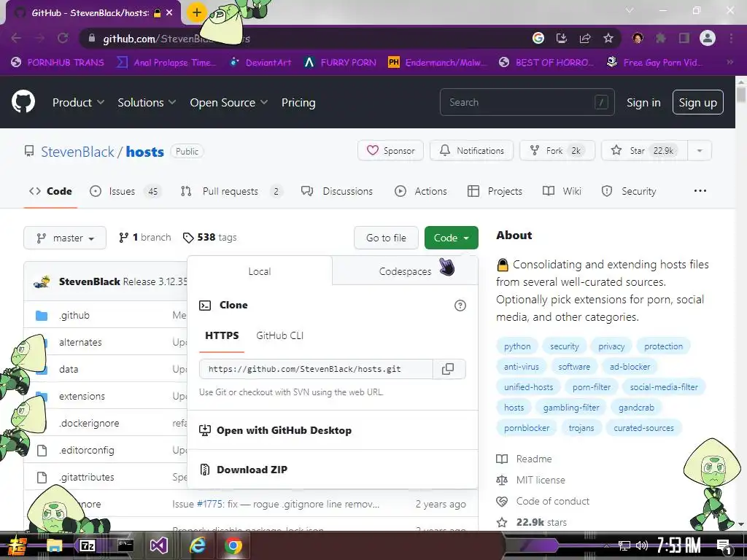
Task: Select the GitHub CLI clone tab
Action: coord(279,335)
